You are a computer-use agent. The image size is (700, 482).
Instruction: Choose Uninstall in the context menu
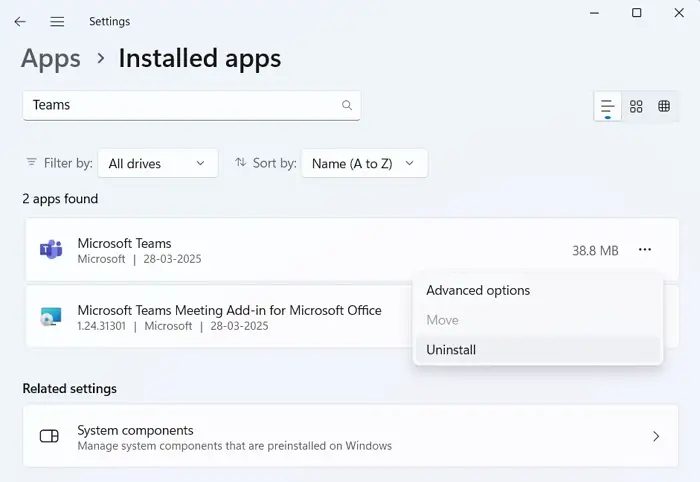point(451,350)
